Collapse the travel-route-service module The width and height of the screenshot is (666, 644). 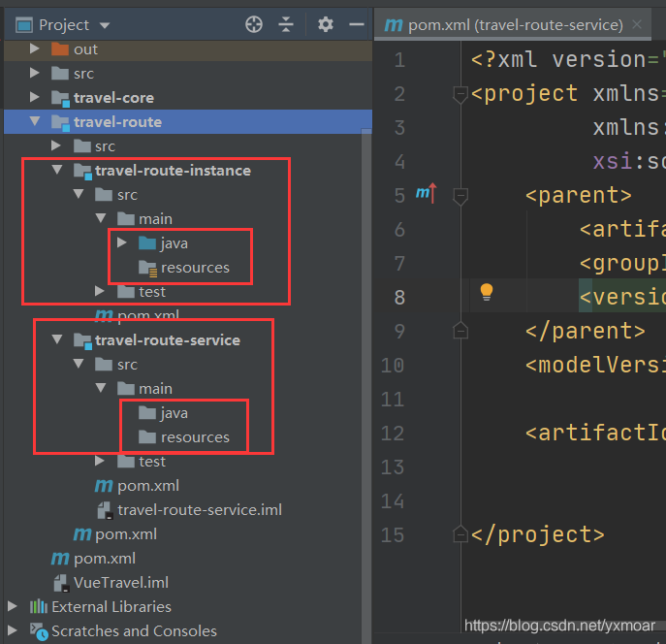click(x=57, y=339)
